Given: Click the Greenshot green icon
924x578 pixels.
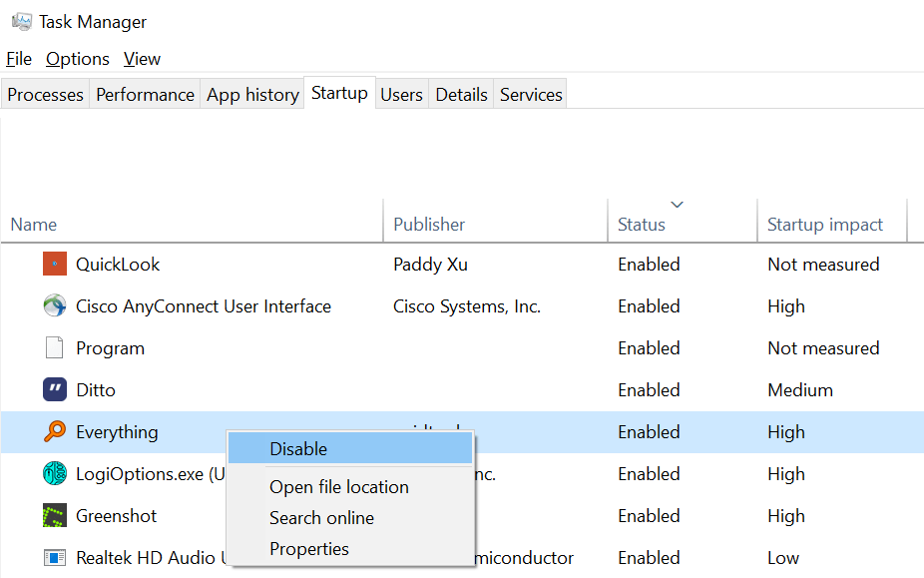Looking at the screenshot, I should pyautogui.click(x=54, y=516).
